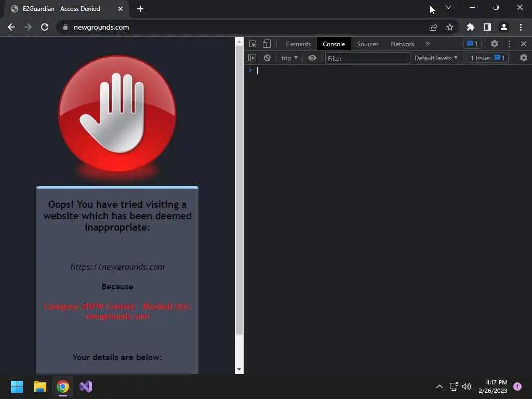
Task: Show hidden system tray icons
Action: (x=440, y=387)
